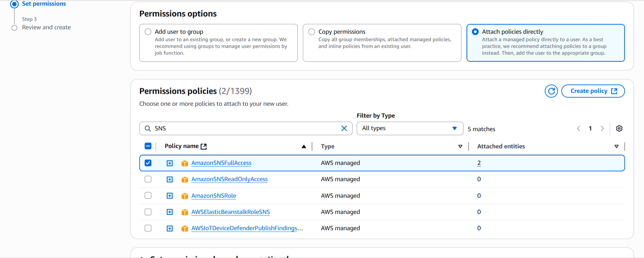Sort by Type column arrow
This screenshot has height=258, width=644.
pyautogui.click(x=460, y=146)
